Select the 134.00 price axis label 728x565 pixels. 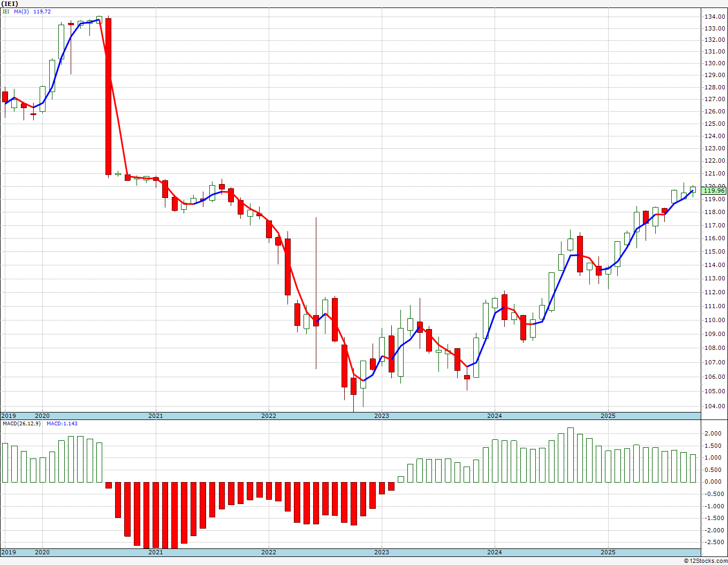715,16
